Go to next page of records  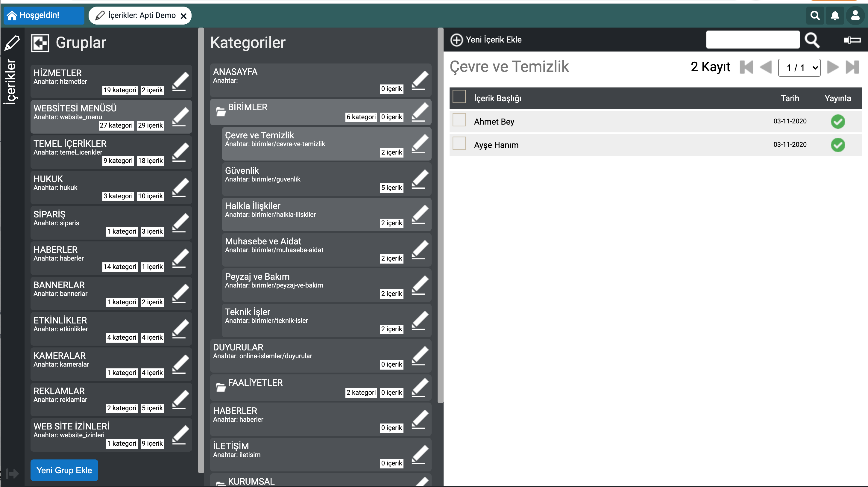pyautogui.click(x=833, y=67)
